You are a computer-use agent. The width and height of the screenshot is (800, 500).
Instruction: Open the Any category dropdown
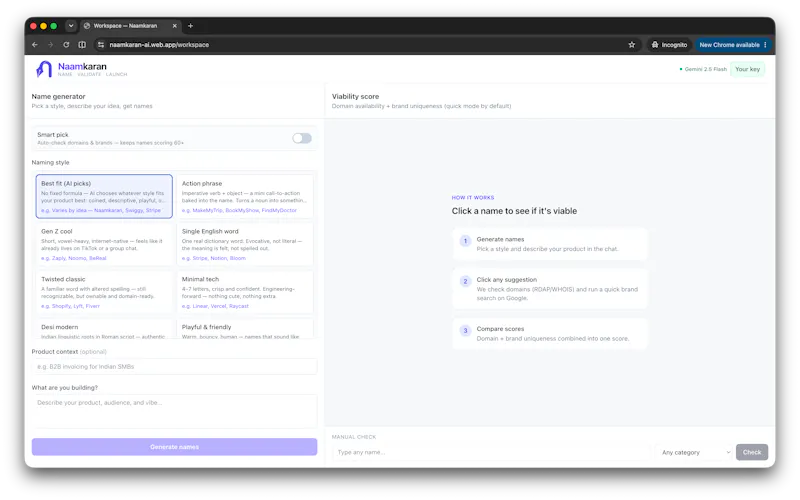tap(695, 453)
